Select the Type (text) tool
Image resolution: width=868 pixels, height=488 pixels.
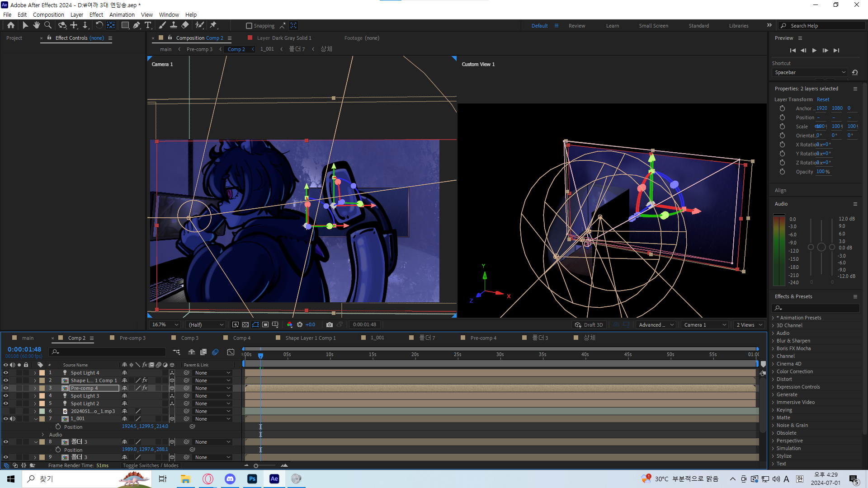[x=148, y=25]
